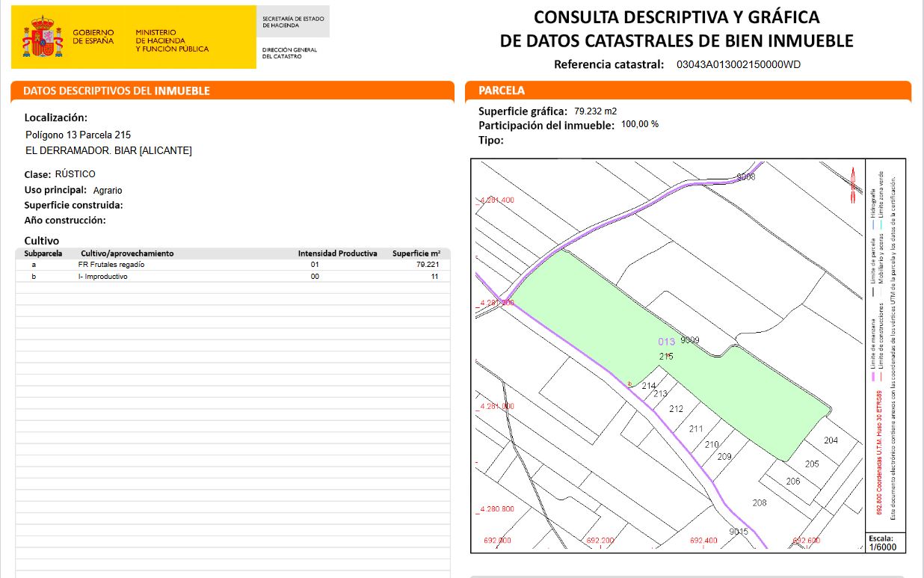
Task: Click the small red 'b' subparcel marker
Action: [x=631, y=384]
